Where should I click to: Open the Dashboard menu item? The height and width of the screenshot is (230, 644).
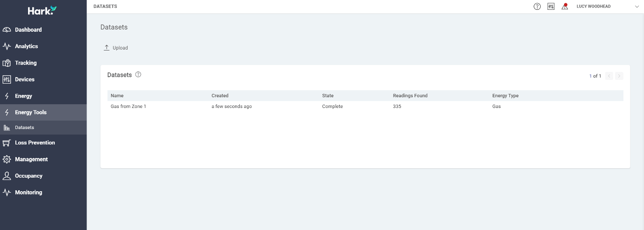(x=43, y=29)
